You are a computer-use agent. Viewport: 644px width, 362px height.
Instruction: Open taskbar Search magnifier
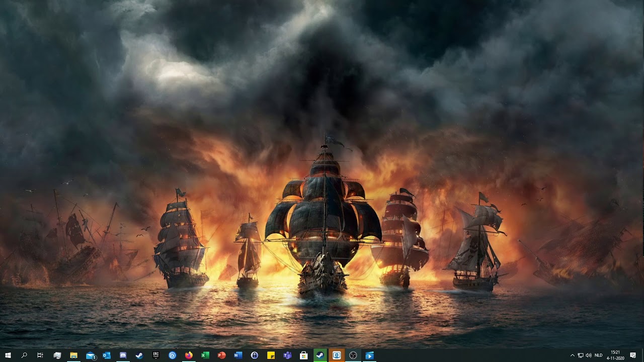tap(24, 355)
